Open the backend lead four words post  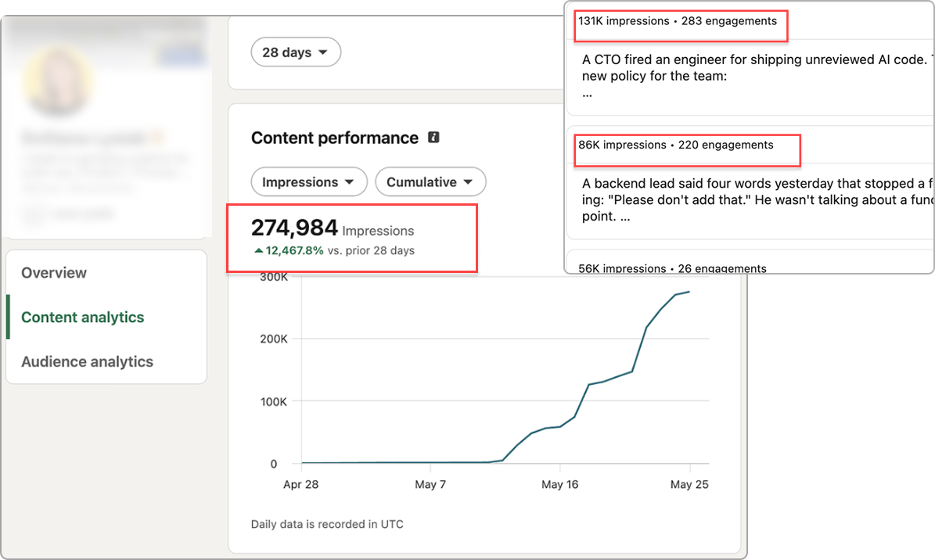pyautogui.click(x=757, y=199)
